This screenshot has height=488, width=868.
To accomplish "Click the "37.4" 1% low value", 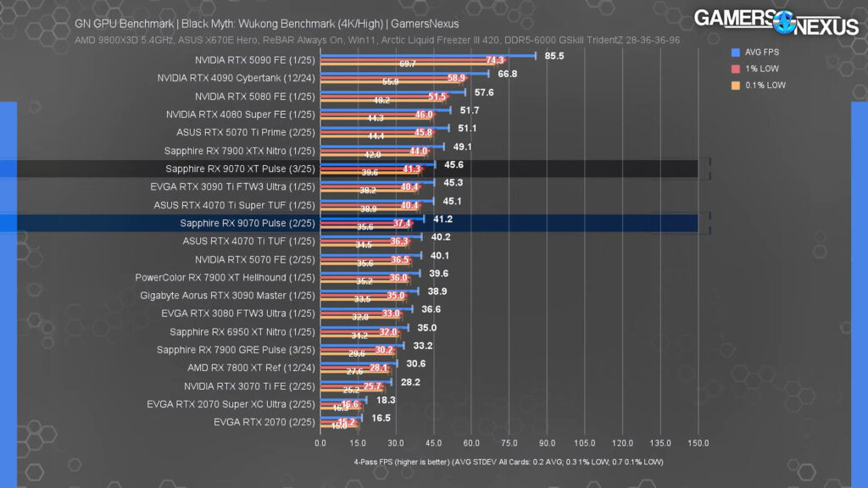I will (x=402, y=223).
